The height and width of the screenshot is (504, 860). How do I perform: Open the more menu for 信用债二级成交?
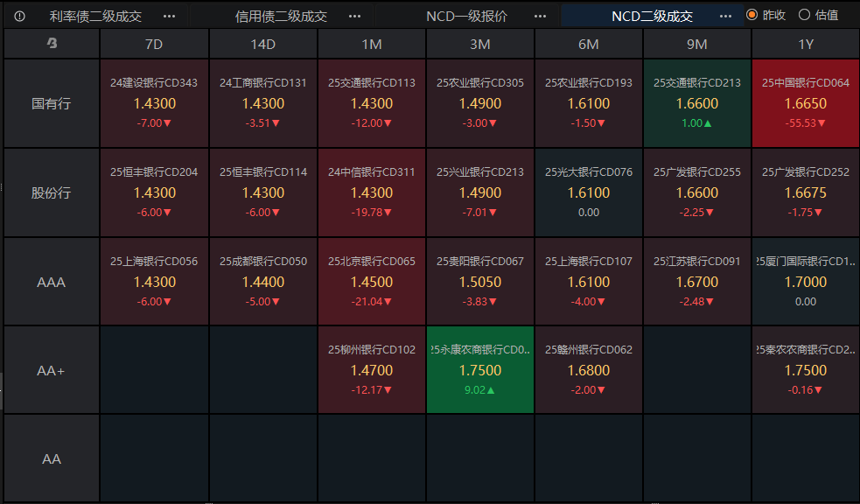[355, 16]
